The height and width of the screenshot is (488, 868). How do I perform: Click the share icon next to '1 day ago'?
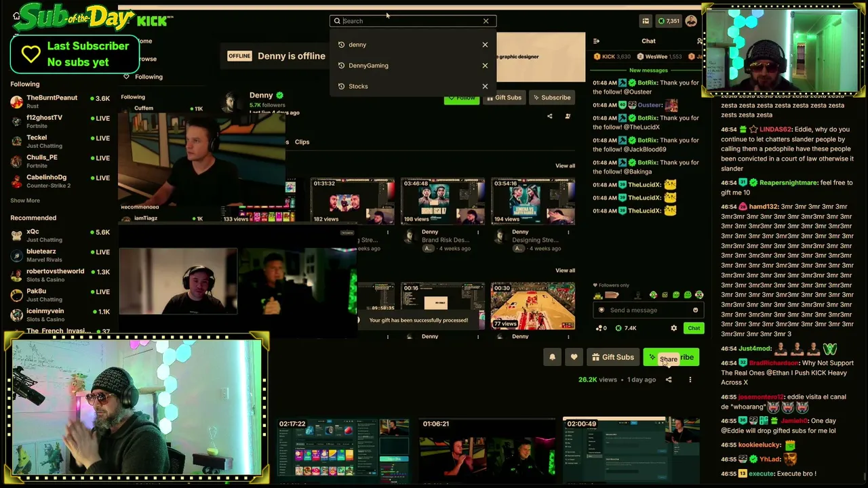click(x=669, y=380)
